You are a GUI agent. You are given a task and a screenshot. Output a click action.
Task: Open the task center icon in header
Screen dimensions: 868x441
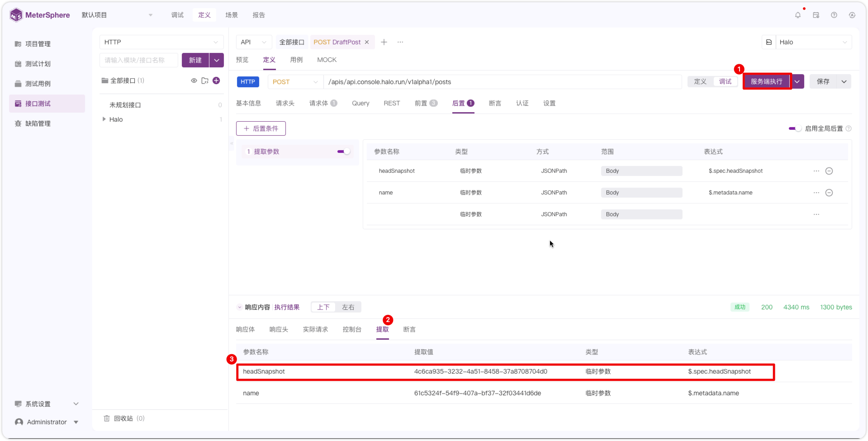tap(816, 15)
